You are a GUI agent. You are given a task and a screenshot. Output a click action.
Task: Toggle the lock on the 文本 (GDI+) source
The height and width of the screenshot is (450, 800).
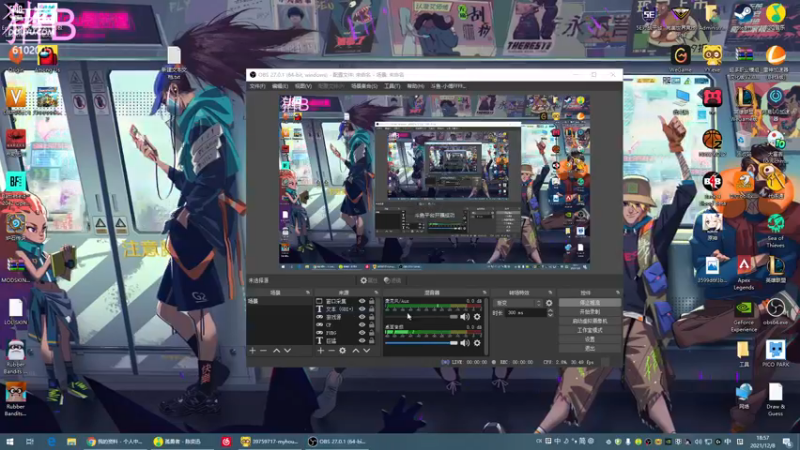tap(371, 309)
